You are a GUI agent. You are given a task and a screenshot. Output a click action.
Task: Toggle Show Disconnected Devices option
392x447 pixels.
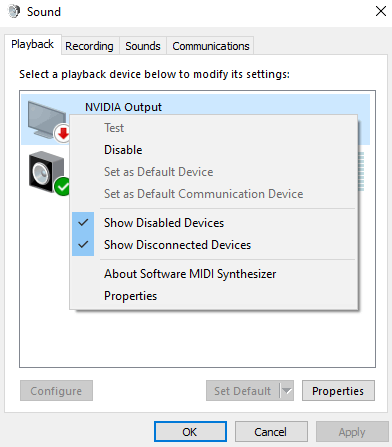[x=177, y=245]
